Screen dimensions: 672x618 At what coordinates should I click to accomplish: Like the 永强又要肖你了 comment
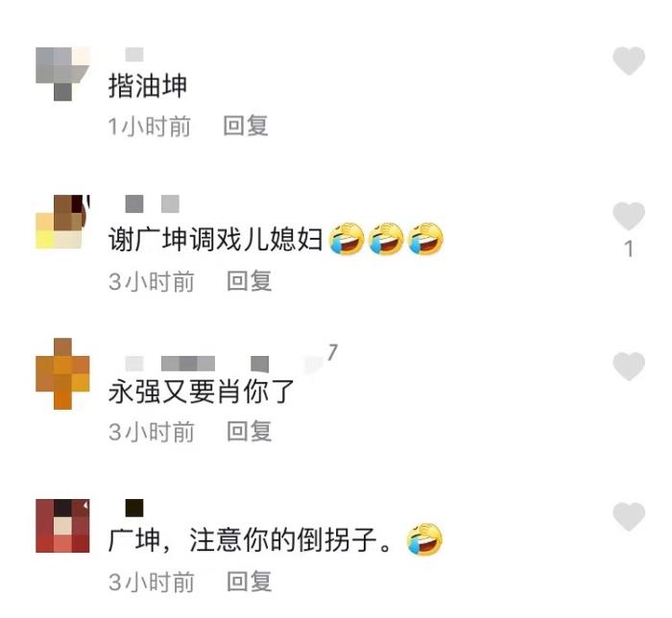click(629, 367)
